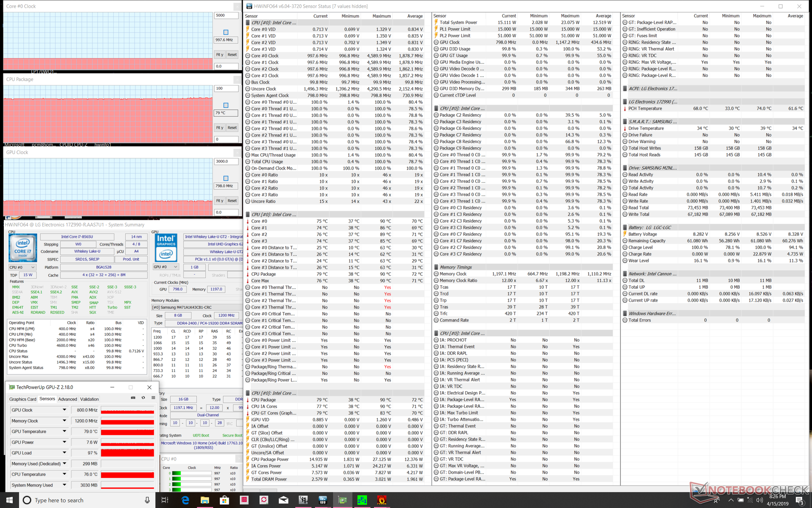Click the Intel Graphics logo in System Summary
Viewport: 812px width, 508px height.
(166, 248)
